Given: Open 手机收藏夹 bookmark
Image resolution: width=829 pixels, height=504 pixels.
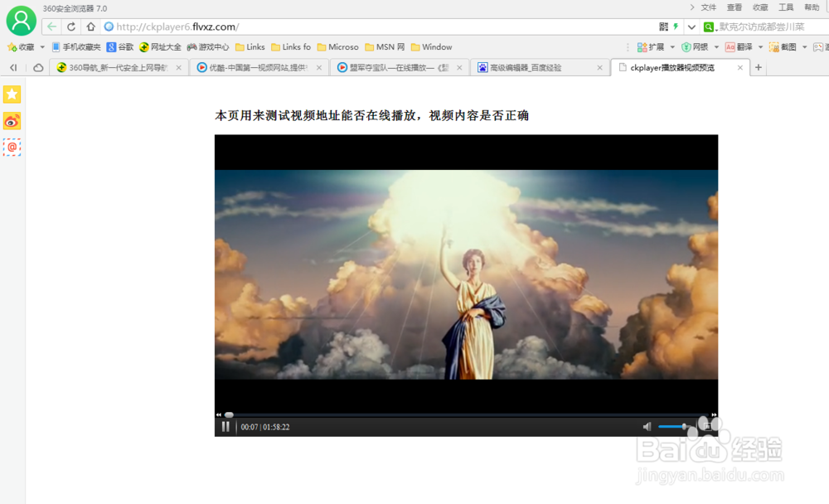Looking at the screenshot, I should [76, 47].
